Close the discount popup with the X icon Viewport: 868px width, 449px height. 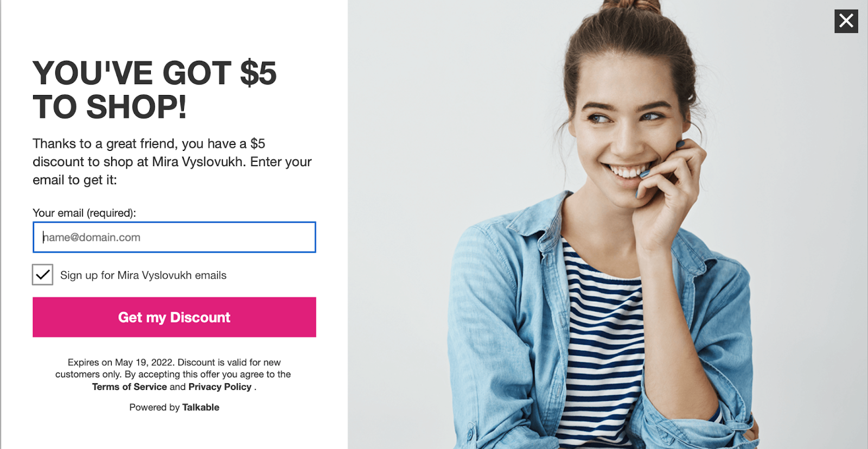(x=846, y=21)
